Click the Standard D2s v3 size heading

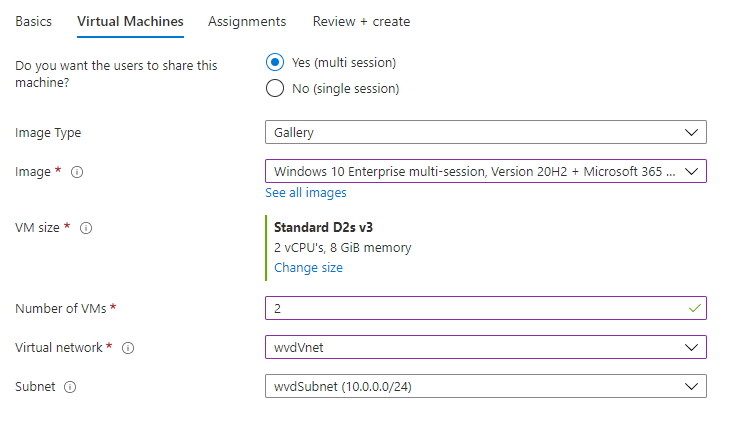click(323, 228)
